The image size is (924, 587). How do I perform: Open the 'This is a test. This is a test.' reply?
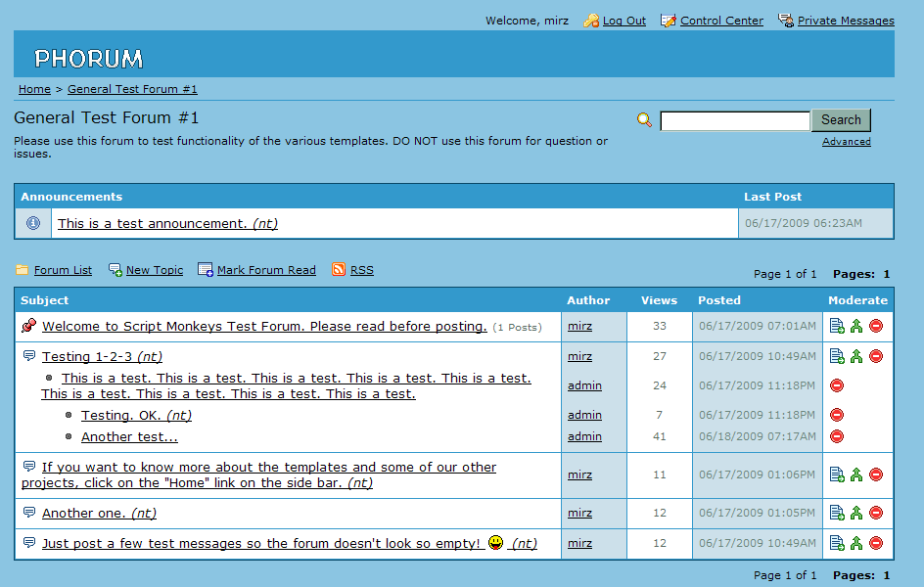pyautogui.click(x=287, y=385)
